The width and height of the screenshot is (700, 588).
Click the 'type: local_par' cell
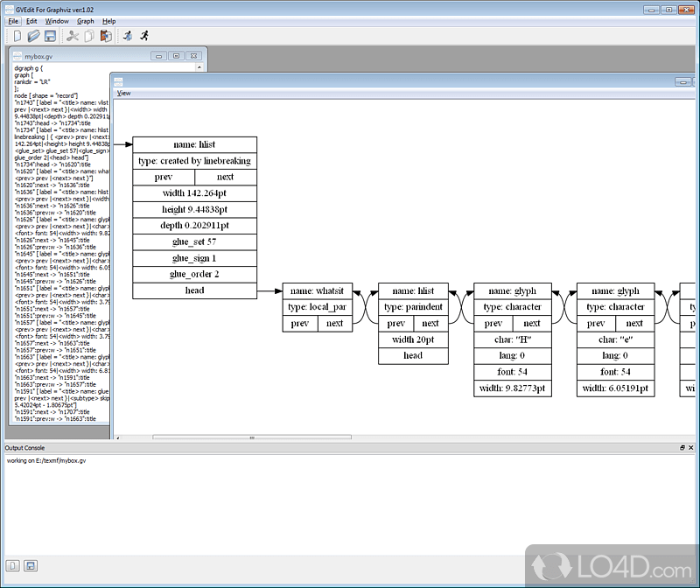(x=318, y=307)
